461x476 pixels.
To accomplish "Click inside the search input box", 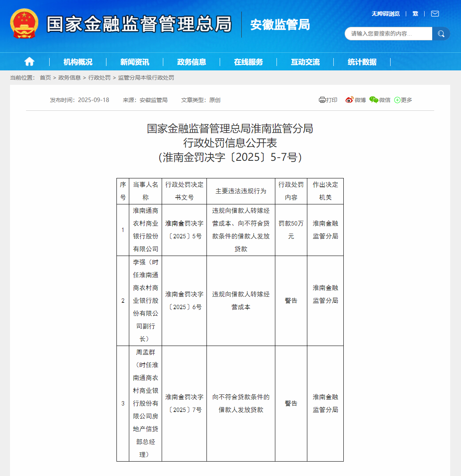I will point(386,34).
